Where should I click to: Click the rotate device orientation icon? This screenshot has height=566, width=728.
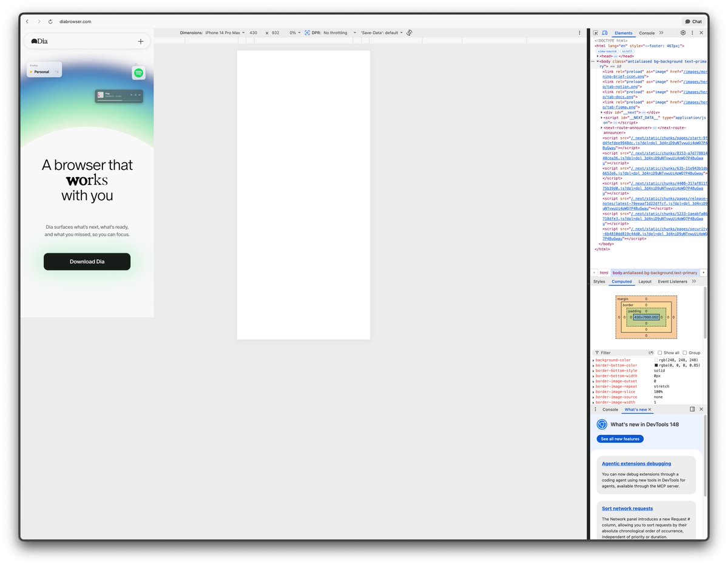(409, 33)
